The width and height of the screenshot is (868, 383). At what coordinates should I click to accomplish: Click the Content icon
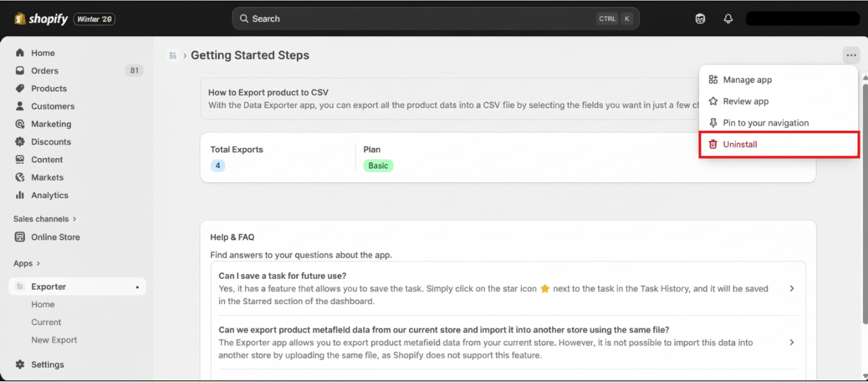click(x=20, y=159)
